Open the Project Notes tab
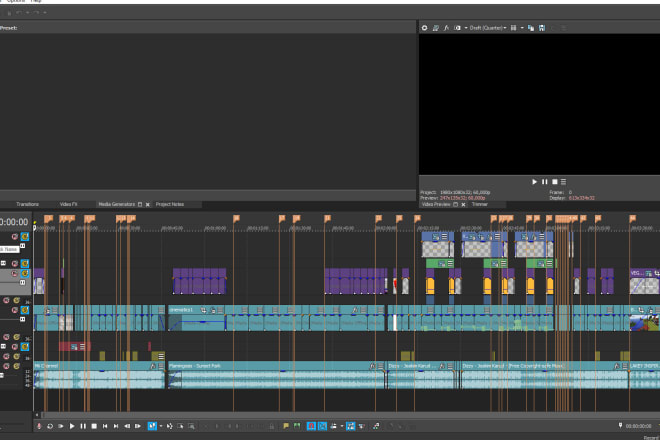 170,203
